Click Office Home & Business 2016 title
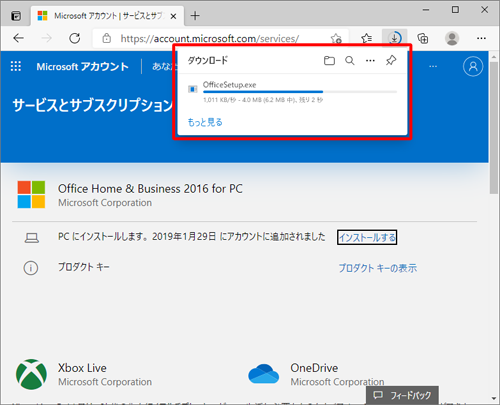The height and width of the screenshot is (405, 500). [150, 189]
